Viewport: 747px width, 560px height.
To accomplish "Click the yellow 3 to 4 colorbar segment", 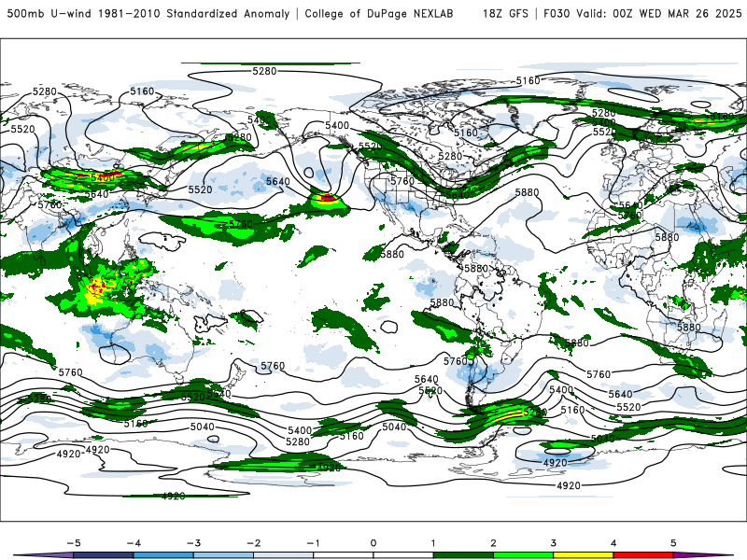I will pyautogui.click(x=583, y=555).
